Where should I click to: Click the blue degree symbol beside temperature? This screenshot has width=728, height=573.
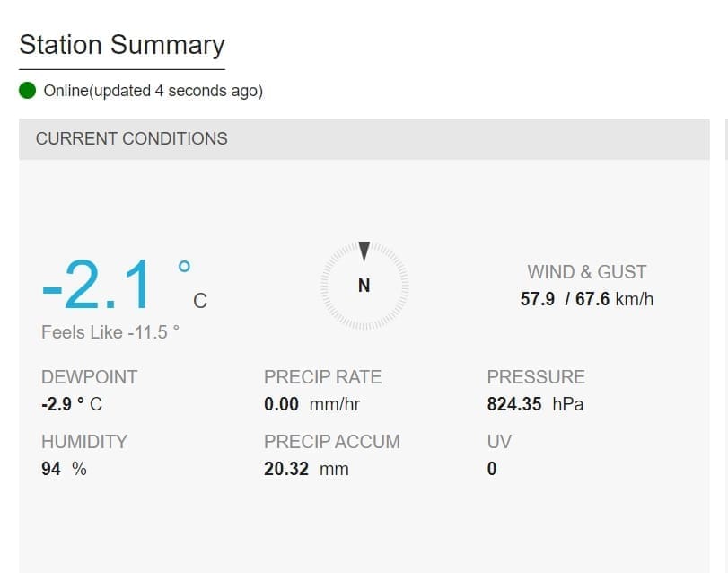point(184,267)
